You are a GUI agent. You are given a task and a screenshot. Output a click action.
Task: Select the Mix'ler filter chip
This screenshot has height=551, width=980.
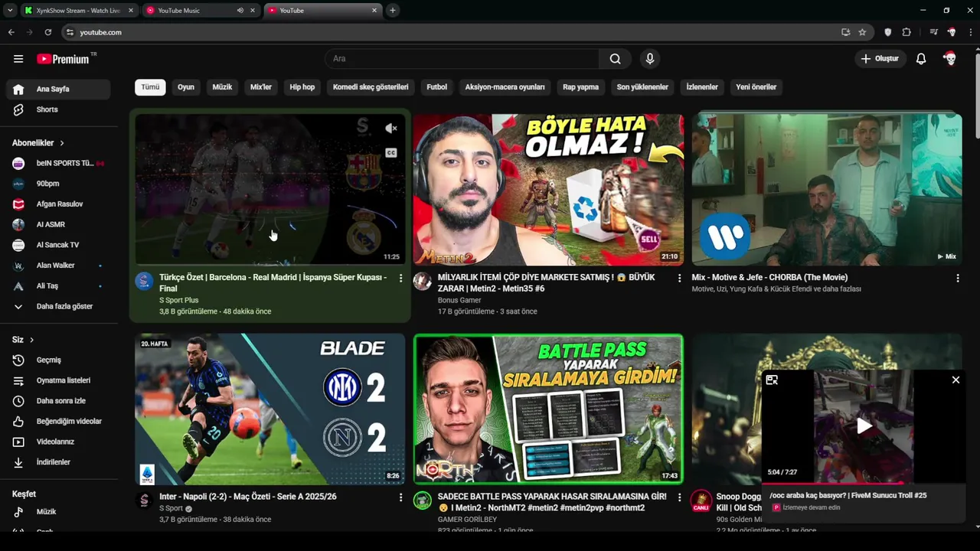(261, 87)
